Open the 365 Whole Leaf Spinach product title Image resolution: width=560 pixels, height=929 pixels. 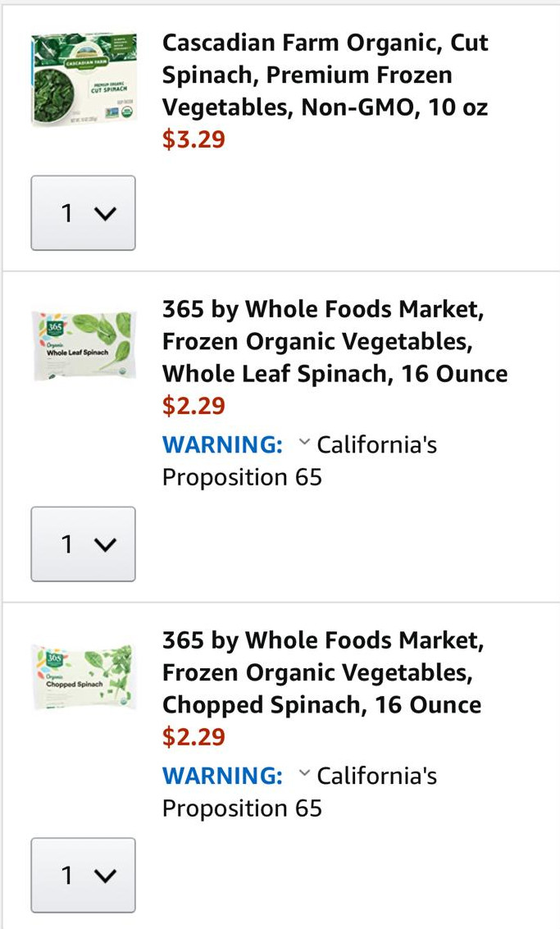click(335, 341)
